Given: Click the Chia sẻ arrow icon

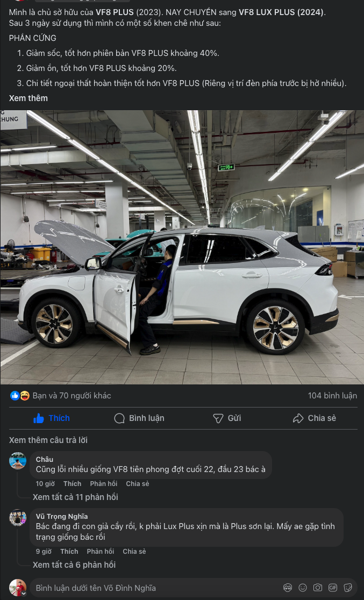Looking at the screenshot, I should point(298,418).
